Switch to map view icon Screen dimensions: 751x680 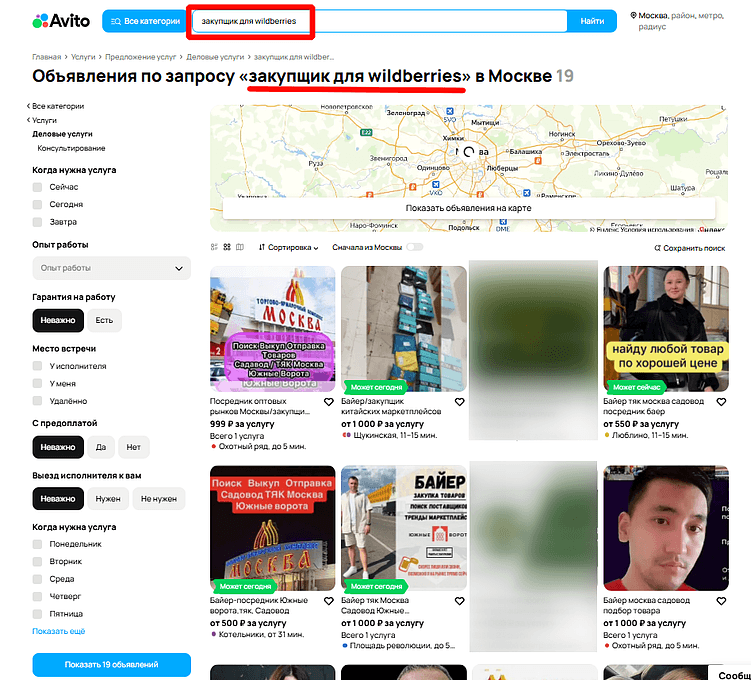240,247
